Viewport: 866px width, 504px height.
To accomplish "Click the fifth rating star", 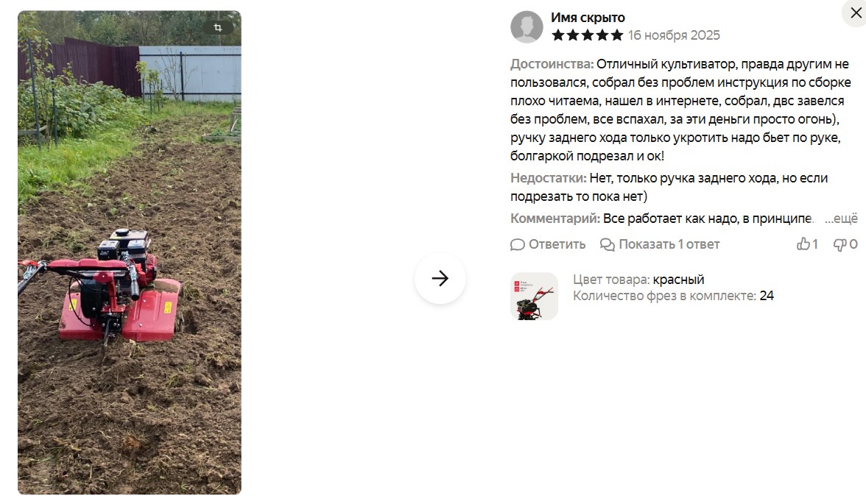I will (x=617, y=35).
